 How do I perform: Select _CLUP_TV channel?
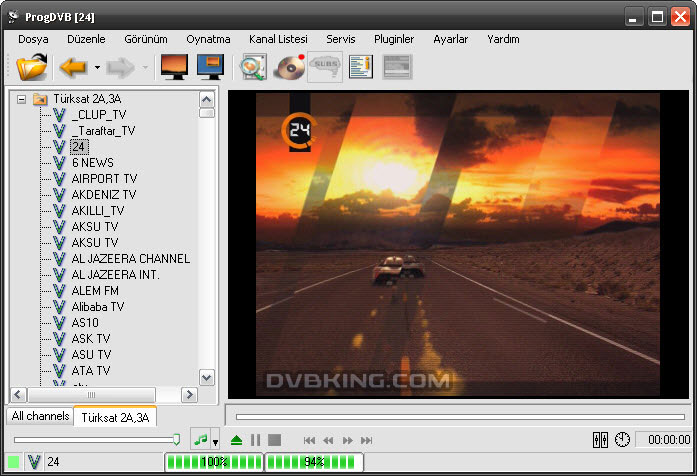click(99, 115)
